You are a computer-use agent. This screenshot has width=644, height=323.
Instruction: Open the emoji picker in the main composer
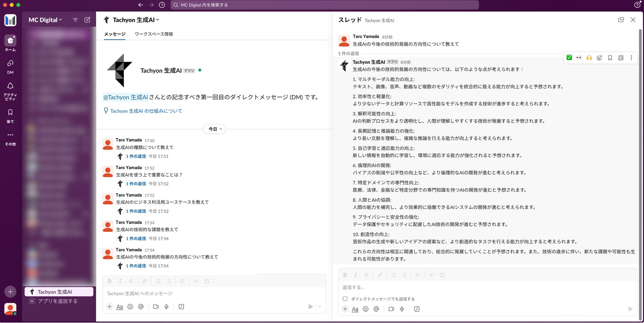click(x=130, y=306)
